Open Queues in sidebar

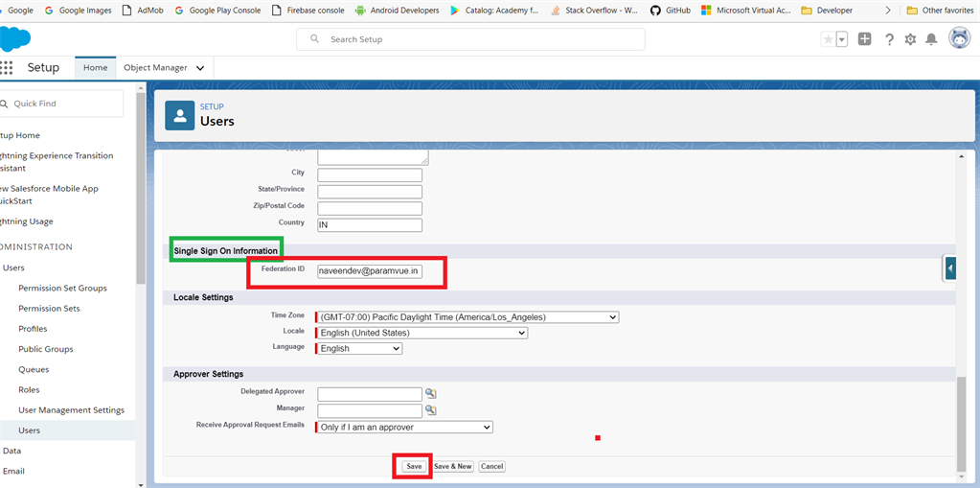[x=34, y=370]
